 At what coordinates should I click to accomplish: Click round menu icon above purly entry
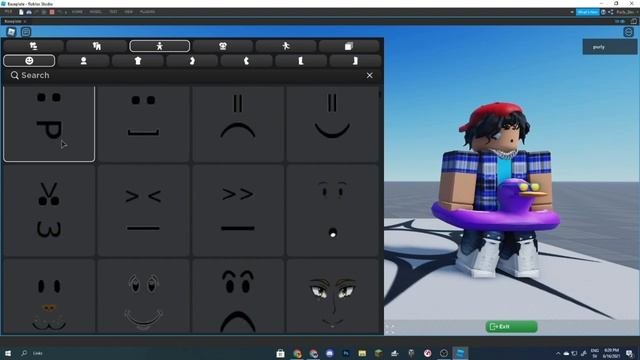[628, 32]
